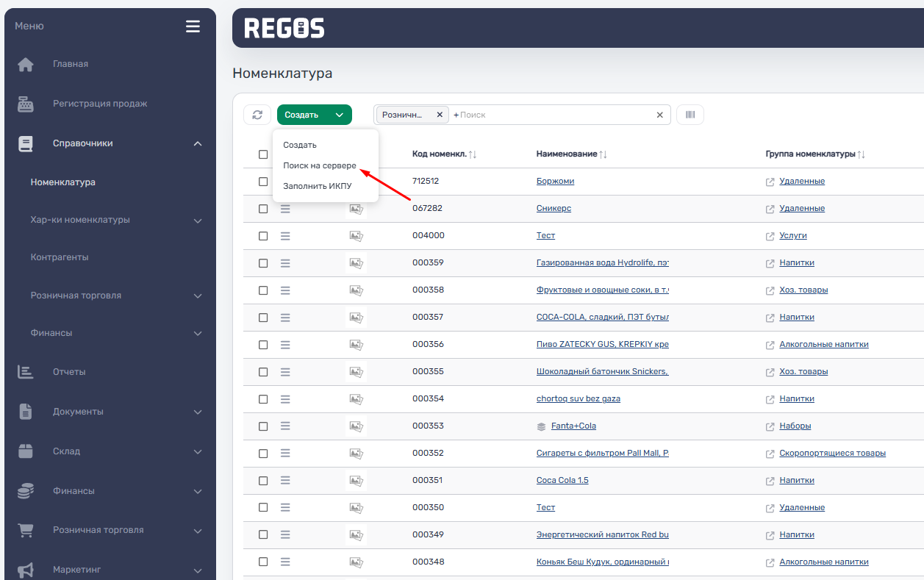The image size is (924, 580).
Task: Open row actions menu for item 000359
Action: point(285,263)
